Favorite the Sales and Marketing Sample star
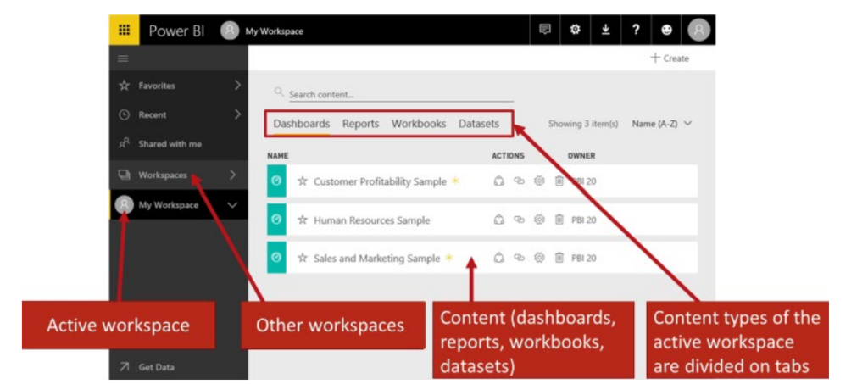The image size is (868, 384). pyautogui.click(x=303, y=258)
